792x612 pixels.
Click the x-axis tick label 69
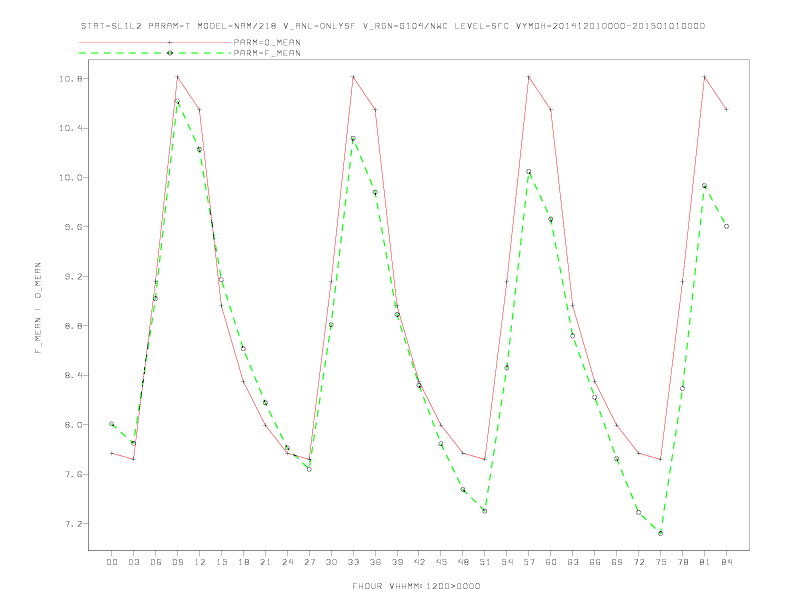[x=617, y=562]
